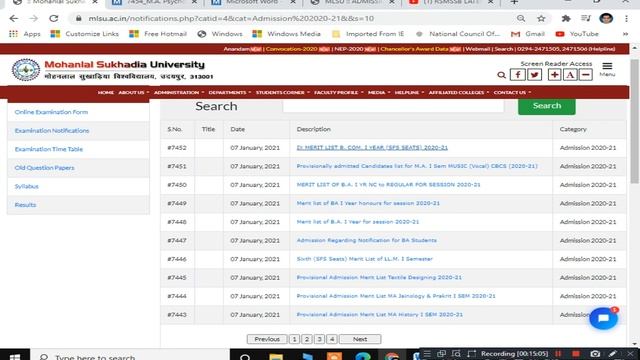Screen dimensions: 640x360
Task: Expand the CONTACT US dropdown
Action: coord(512,93)
